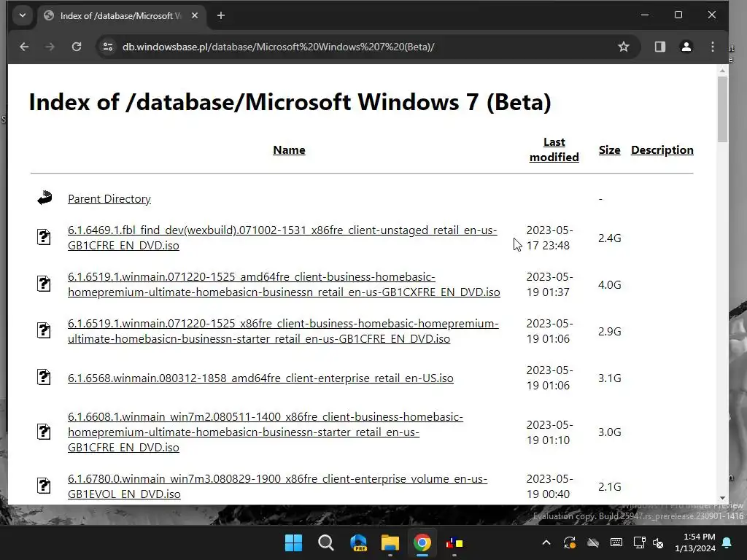Screen dimensions: 747x560
Task: Click the page heading Index of /database
Action: click(x=290, y=102)
